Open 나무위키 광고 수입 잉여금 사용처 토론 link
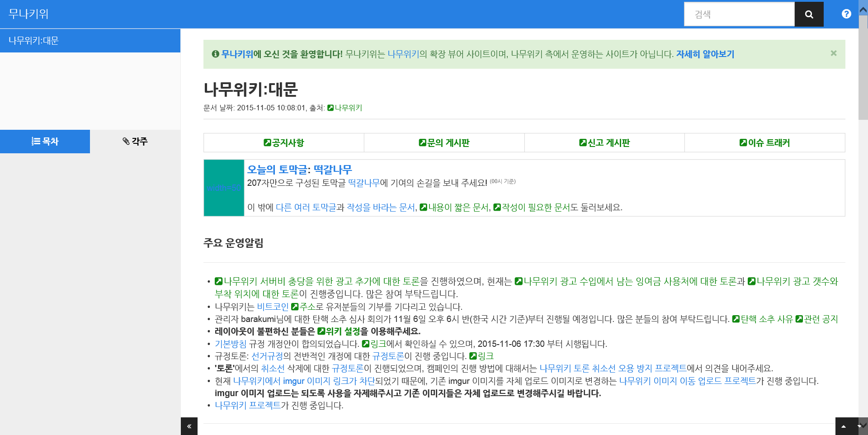 click(626, 281)
